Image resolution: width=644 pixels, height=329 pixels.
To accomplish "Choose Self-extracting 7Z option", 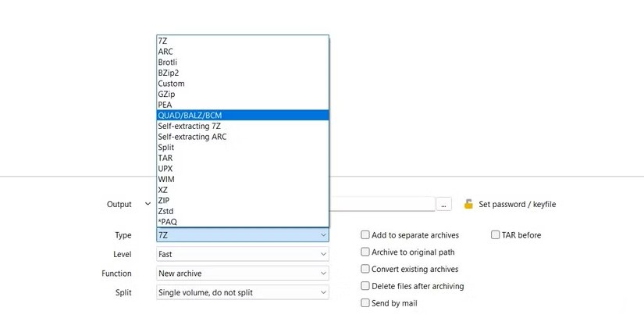I will pos(243,126).
